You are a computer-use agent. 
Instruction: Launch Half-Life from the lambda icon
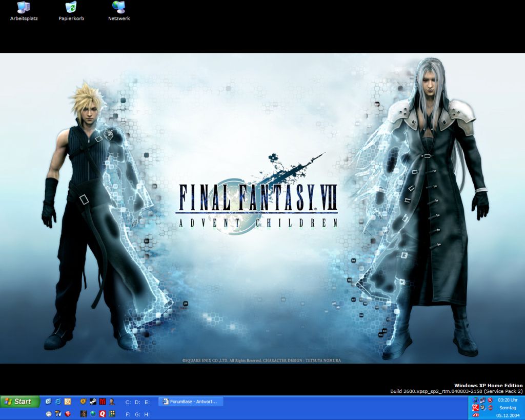tap(84, 401)
